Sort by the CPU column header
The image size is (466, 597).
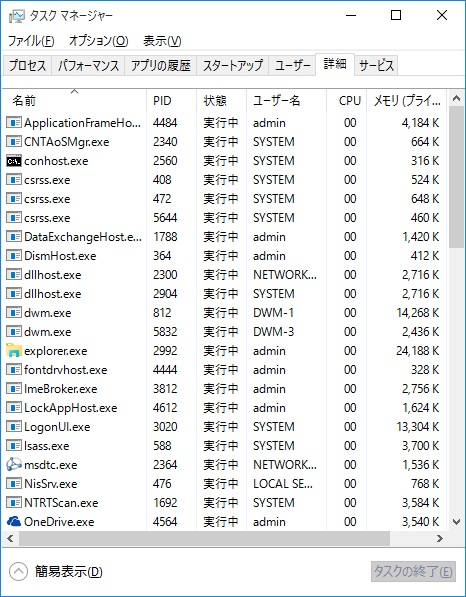pyautogui.click(x=346, y=101)
